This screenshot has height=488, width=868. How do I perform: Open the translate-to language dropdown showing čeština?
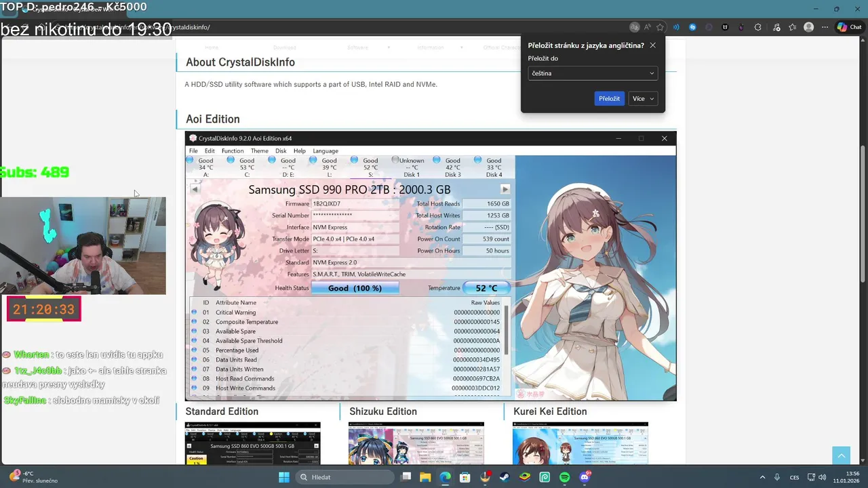(593, 73)
